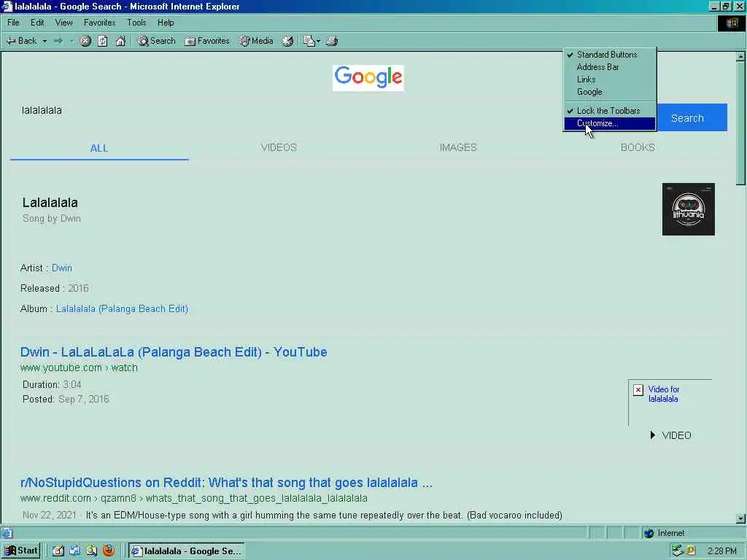Open the r/NoStupidQuestions Reddit result
The width and height of the screenshot is (747, 560).
click(x=226, y=483)
